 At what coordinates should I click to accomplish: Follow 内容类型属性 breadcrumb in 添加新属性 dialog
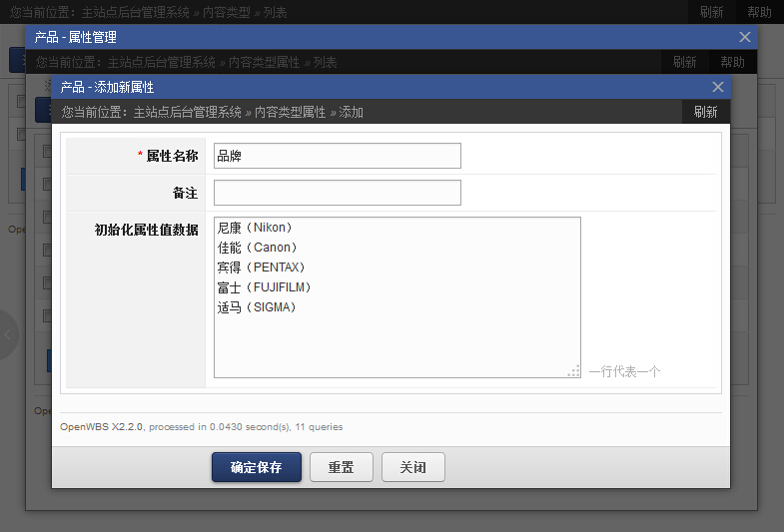290,112
